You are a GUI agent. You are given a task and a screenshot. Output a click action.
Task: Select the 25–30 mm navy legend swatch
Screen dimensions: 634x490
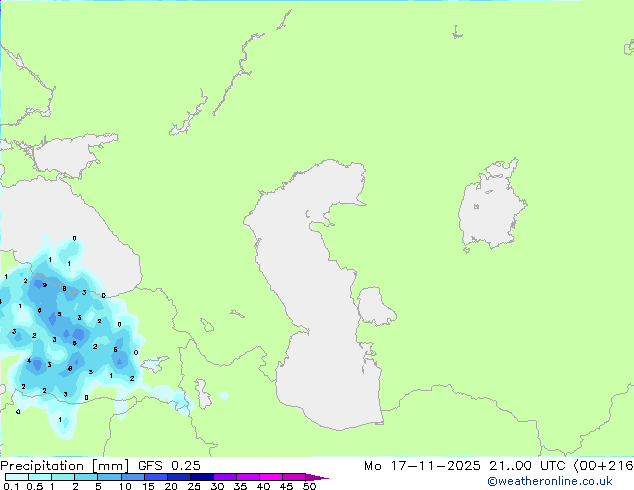point(201,477)
